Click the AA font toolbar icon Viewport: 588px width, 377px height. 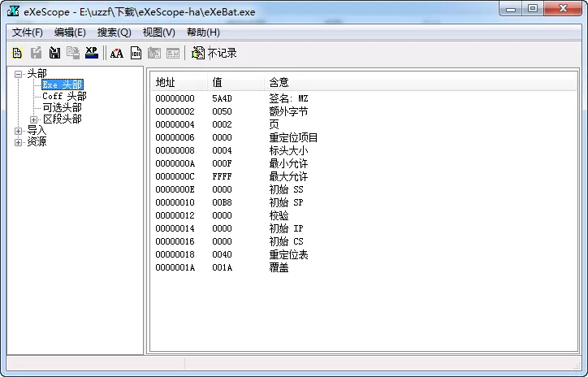(117, 53)
